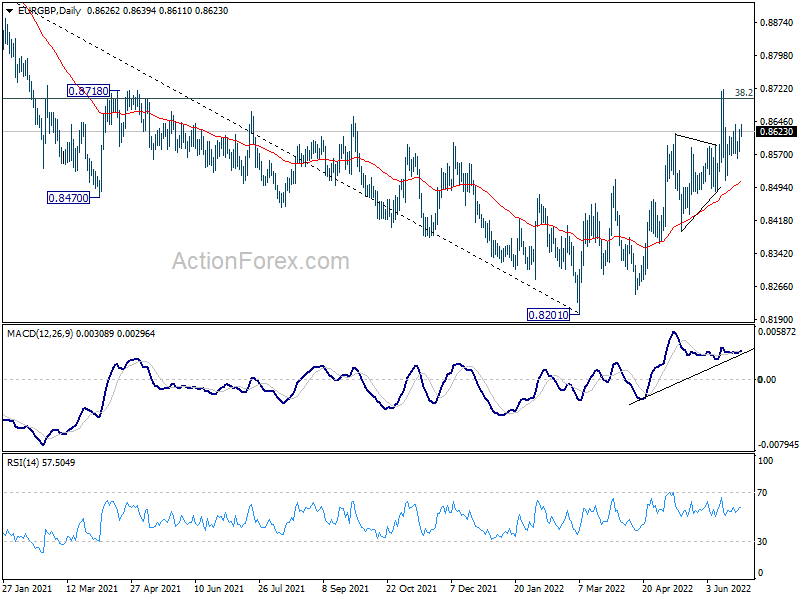Image resolution: width=800 pixels, height=600 pixels.
Task: Select the 0.87180 price label
Action: [x=89, y=91]
